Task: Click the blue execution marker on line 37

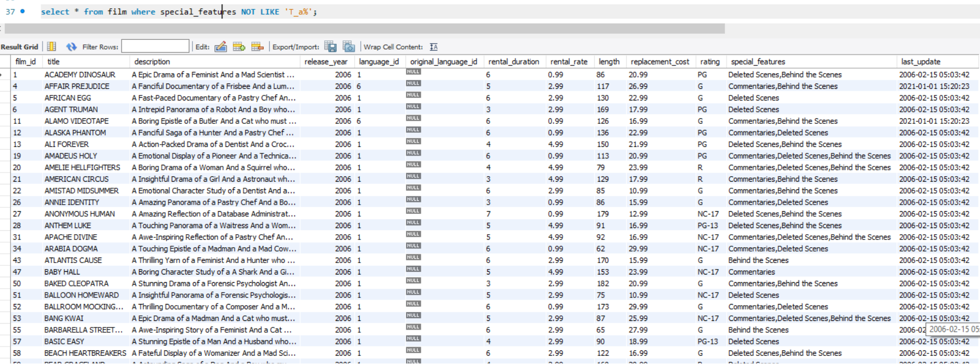Action: (22, 11)
